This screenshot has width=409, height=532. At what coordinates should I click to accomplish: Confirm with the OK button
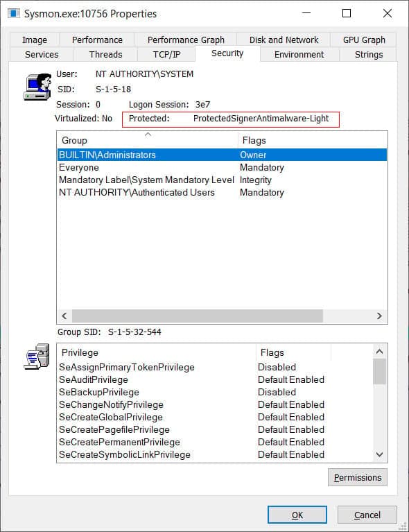297,515
